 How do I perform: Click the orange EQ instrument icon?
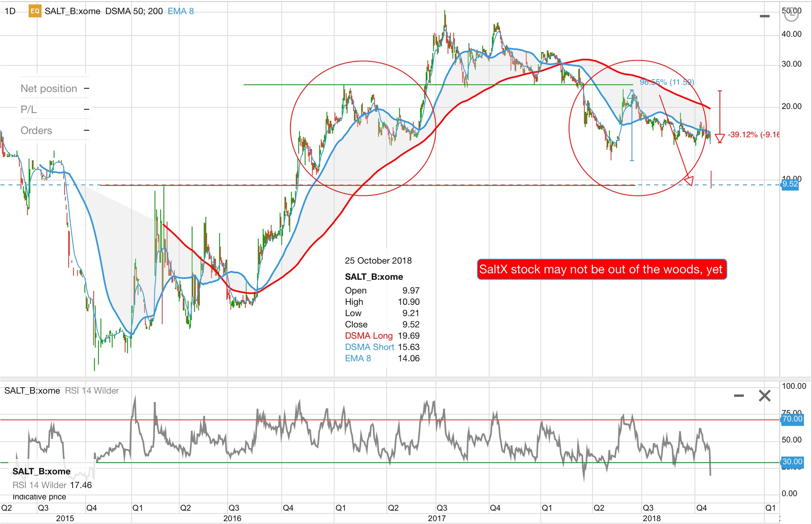(x=35, y=11)
